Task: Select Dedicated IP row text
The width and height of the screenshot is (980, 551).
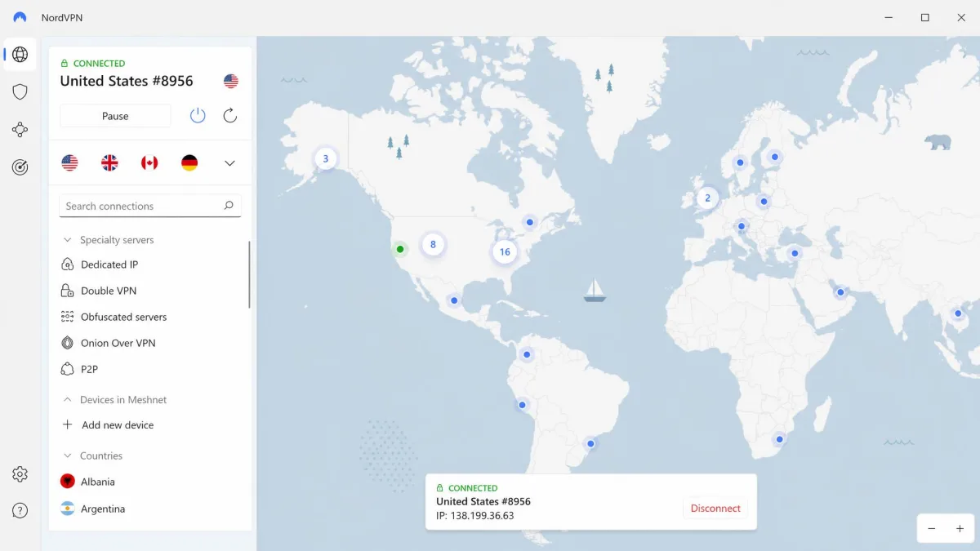Action: (109, 264)
